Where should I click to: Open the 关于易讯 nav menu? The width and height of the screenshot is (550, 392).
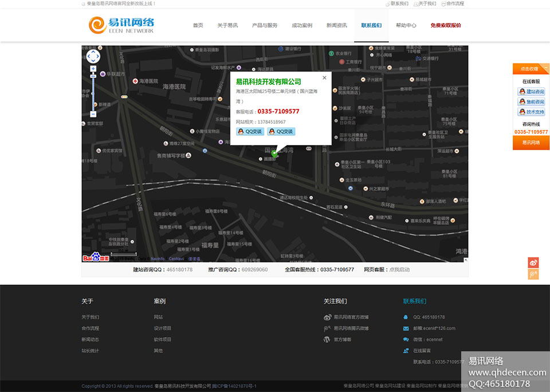(227, 25)
